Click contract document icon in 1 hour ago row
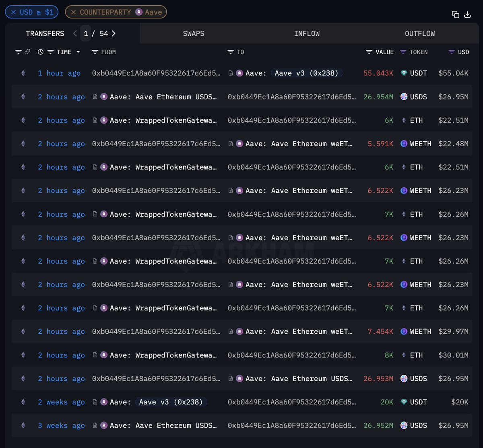 [231, 73]
